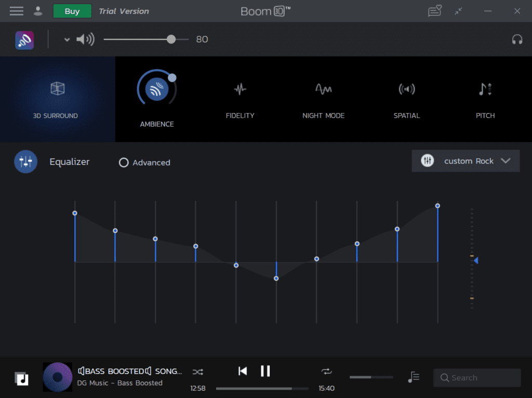The image size is (532, 398).
Task: Close the Boom 3D window
Action: [x=517, y=11]
